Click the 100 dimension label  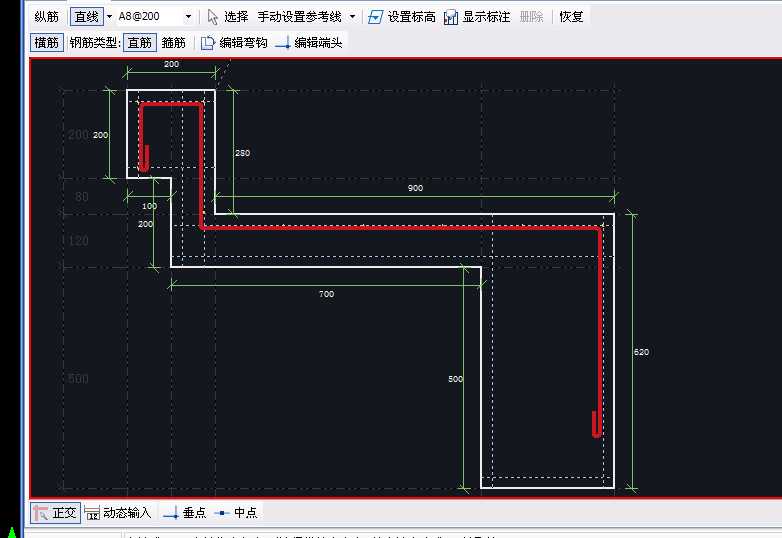click(150, 206)
